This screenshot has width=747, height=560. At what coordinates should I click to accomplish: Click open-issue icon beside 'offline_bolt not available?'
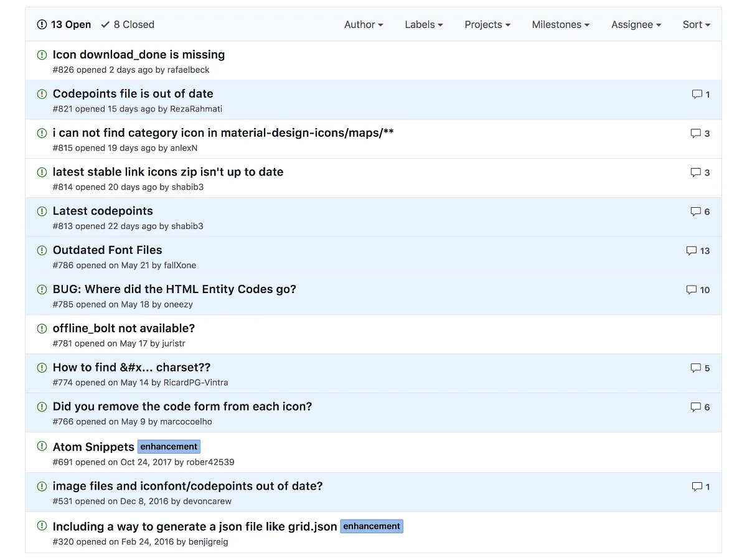point(42,329)
